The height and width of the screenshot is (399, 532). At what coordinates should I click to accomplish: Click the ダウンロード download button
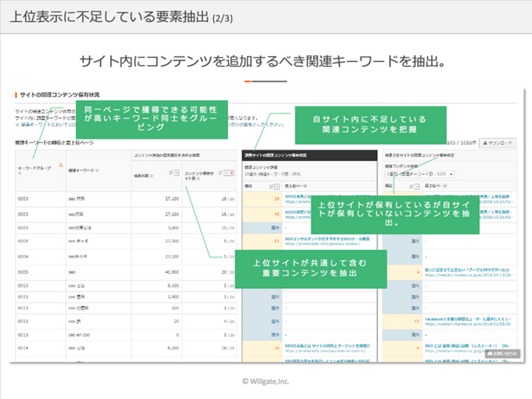[498, 143]
